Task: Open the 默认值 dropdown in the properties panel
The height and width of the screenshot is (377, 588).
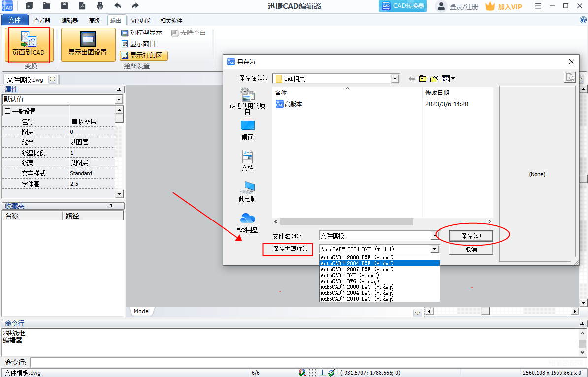Action: tap(119, 100)
